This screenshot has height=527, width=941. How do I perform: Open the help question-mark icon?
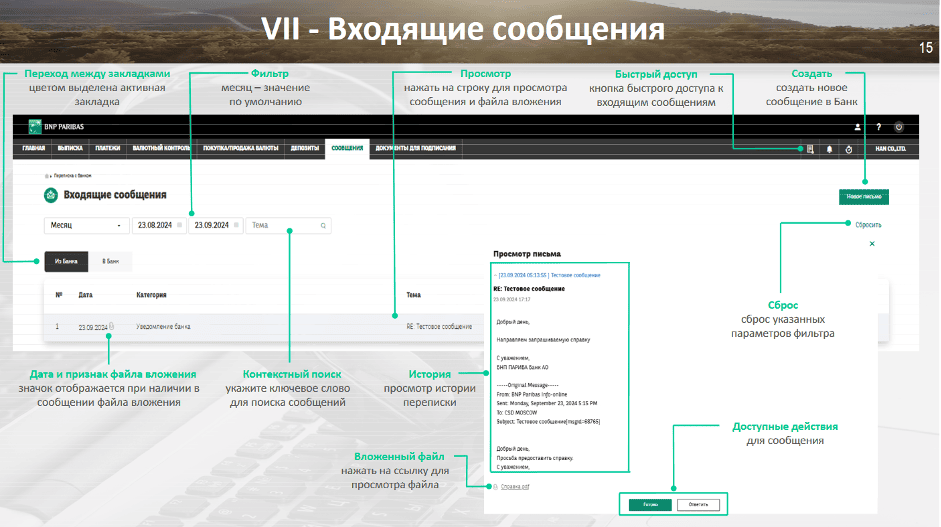point(879,127)
